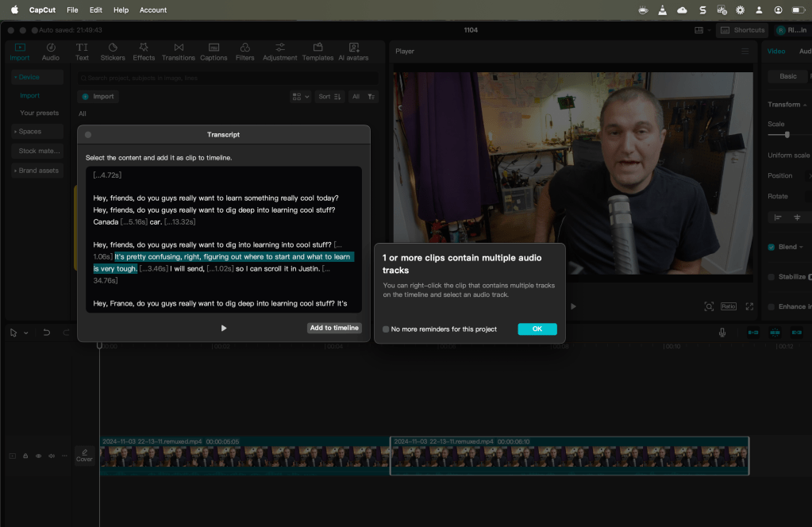This screenshot has height=527, width=812.
Task: Open the grid view dropdown
Action: (300, 97)
